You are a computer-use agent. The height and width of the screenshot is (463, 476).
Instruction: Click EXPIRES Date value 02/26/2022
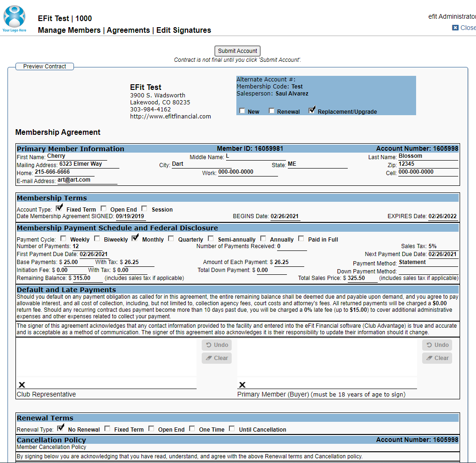[442, 216]
